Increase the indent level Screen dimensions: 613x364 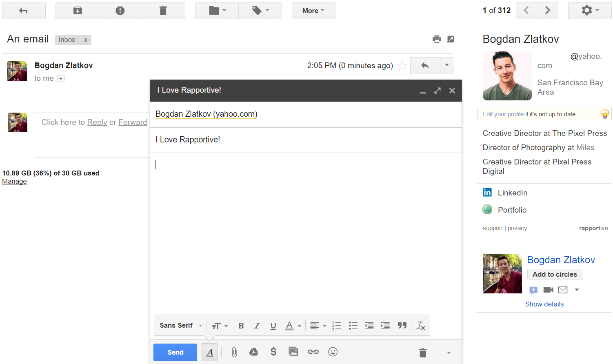(x=385, y=326)
